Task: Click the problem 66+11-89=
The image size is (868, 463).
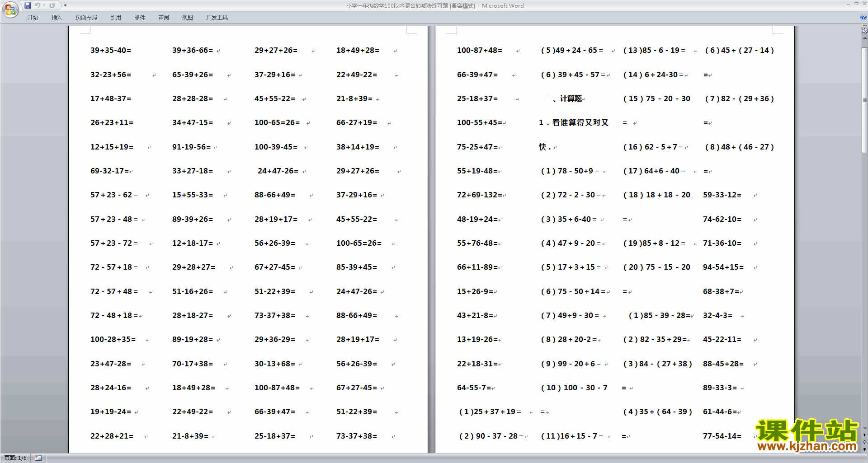Action: click(477, 267)
